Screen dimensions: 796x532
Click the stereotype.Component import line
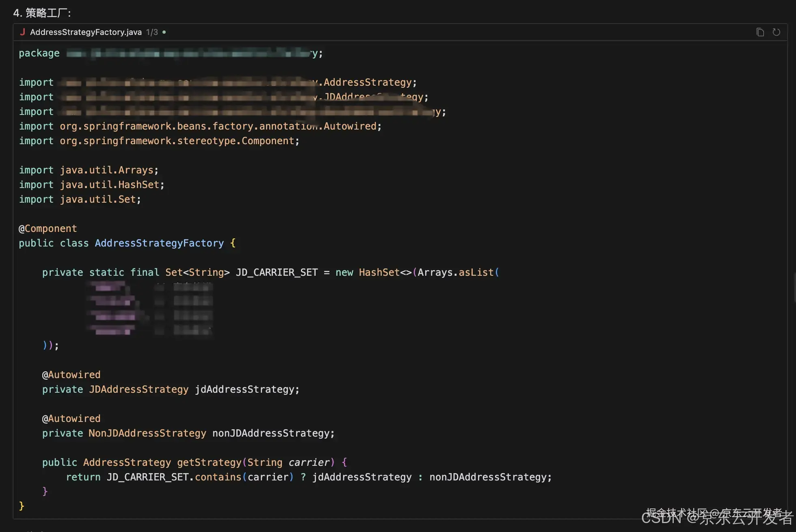(159, 141)
